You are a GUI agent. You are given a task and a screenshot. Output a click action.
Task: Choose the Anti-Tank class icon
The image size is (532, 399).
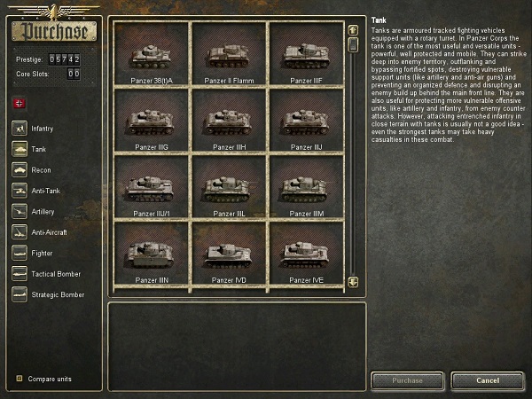point(20,191)
